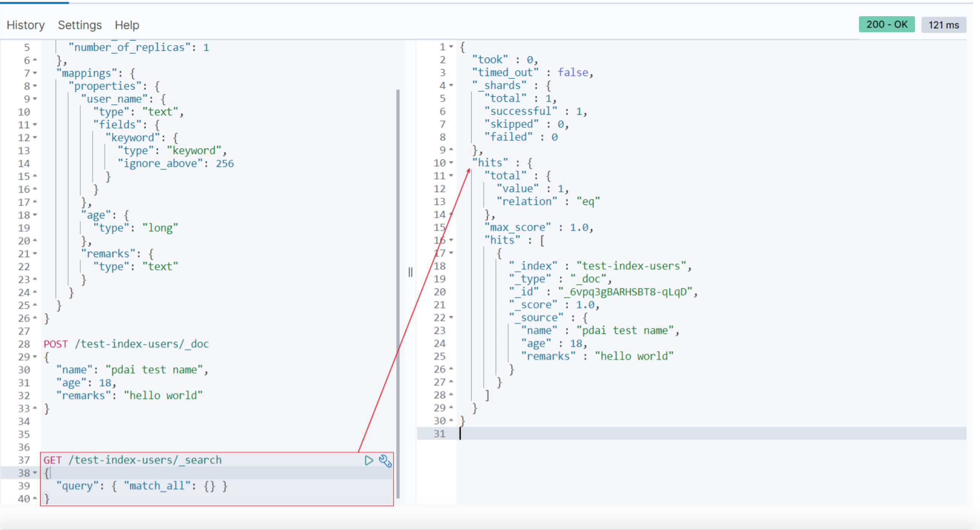Viewport: 980px width, 530px height.
Task: Click the "GET /test-index-users/_search" request line
Action: (132, 460)
